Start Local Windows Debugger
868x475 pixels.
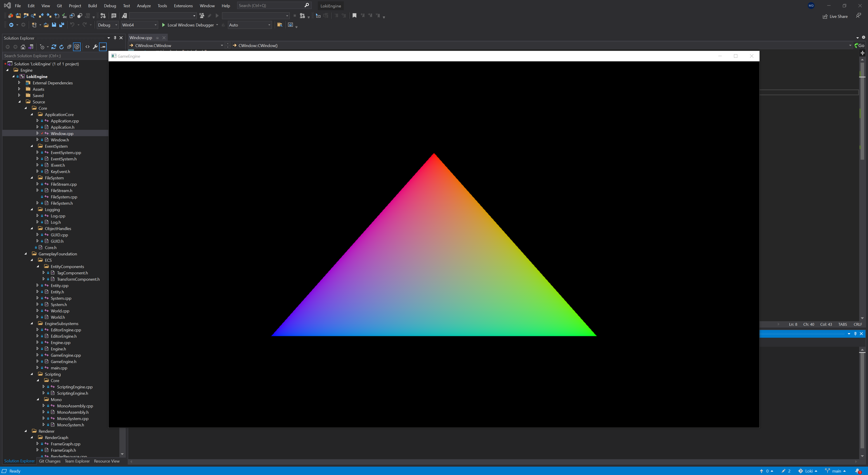click(188, 25)
